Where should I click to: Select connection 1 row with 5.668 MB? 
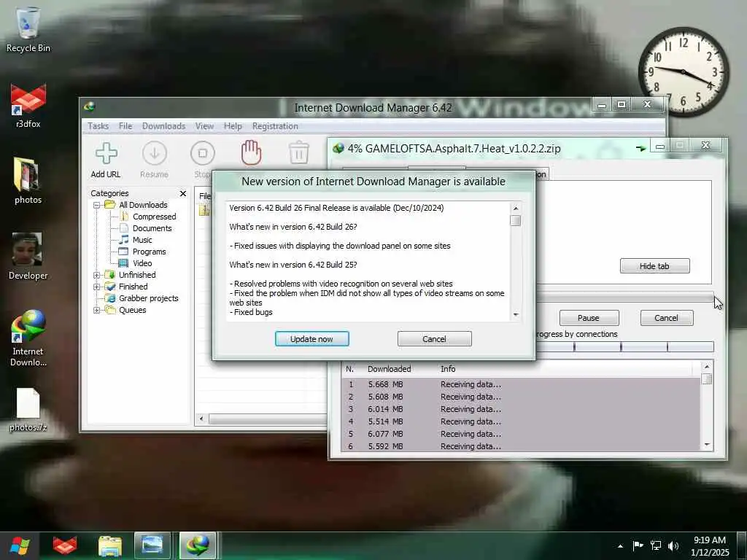(x=521, y=384)
